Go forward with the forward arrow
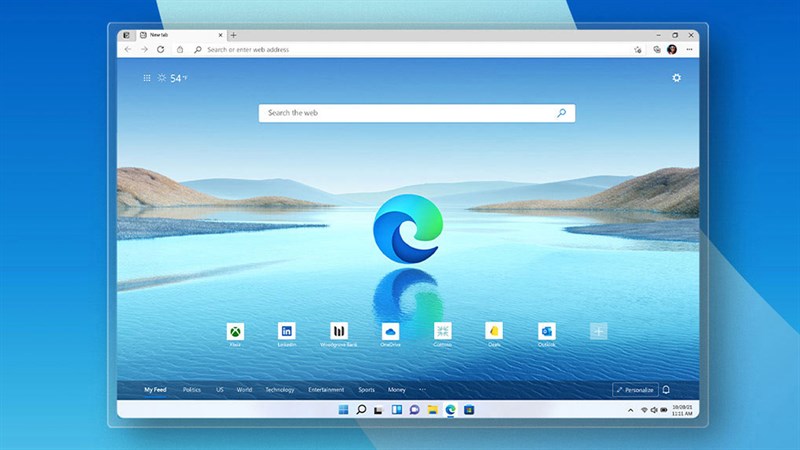The width and height of the screenshot is (800, 450). pos(144,49)
